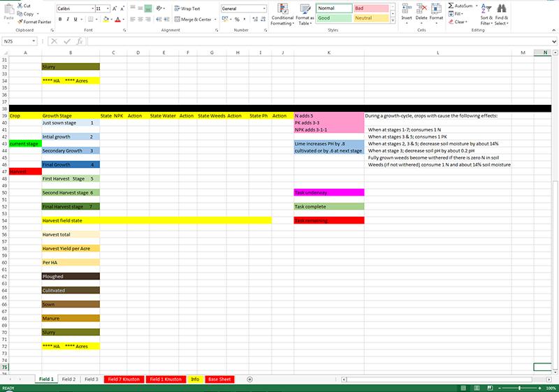Click the Cut scissors icon
Viewport: 559px width, 392px height.
coord(23,5)
